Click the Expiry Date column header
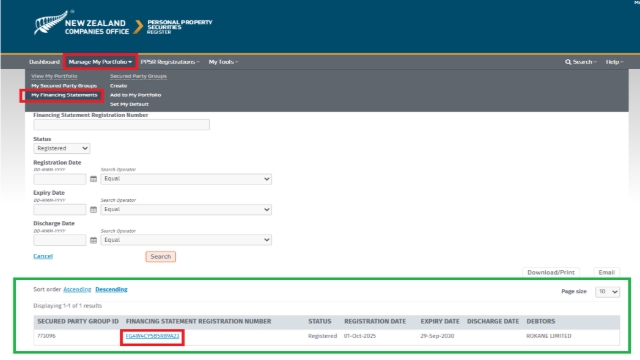The image size is (640, 360). click(440, 322)
